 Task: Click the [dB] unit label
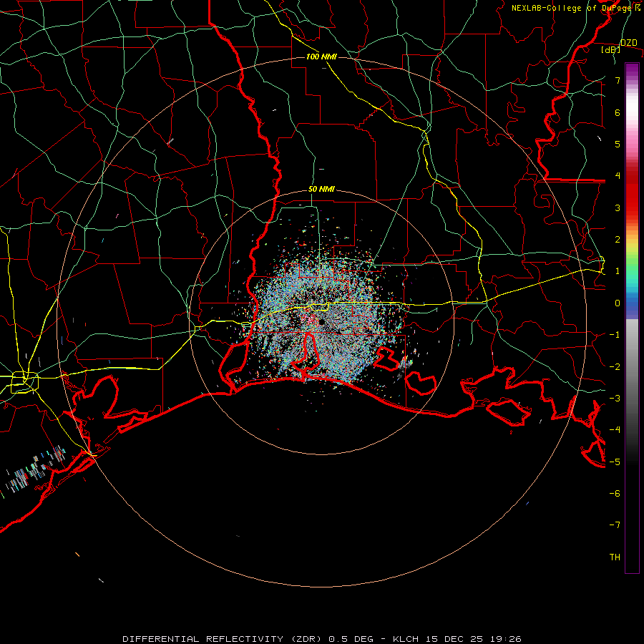pyautogui.click(x=611, y=50)
